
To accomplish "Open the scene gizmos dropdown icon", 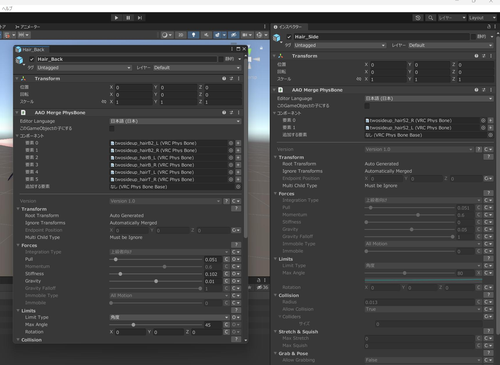I will click(x=261, y=35).
